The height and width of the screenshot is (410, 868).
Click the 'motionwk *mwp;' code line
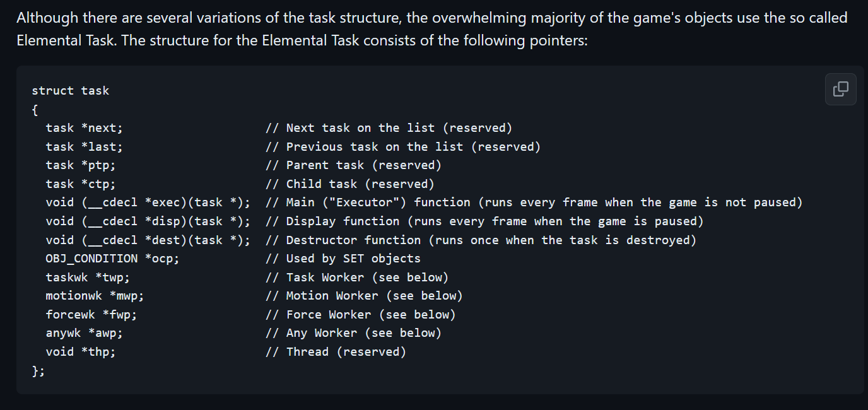pos(95,296)
